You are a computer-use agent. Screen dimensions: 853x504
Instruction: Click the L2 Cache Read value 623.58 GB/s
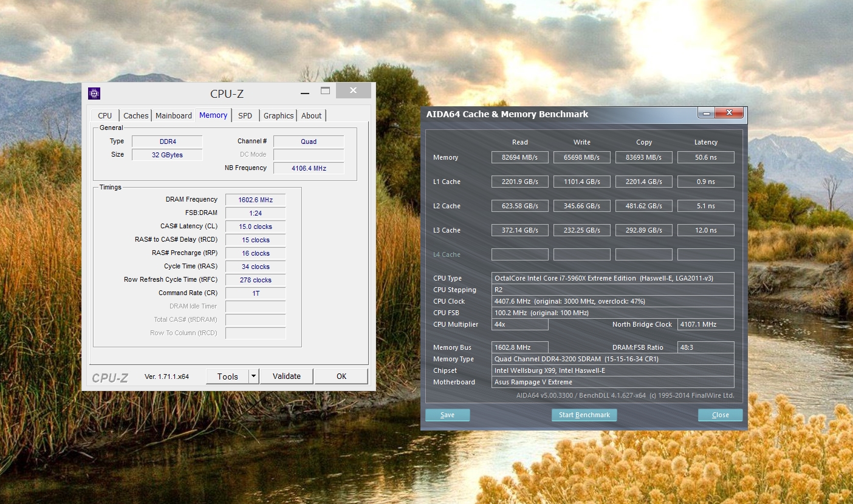pyautogui.click(x=520, y=206)
